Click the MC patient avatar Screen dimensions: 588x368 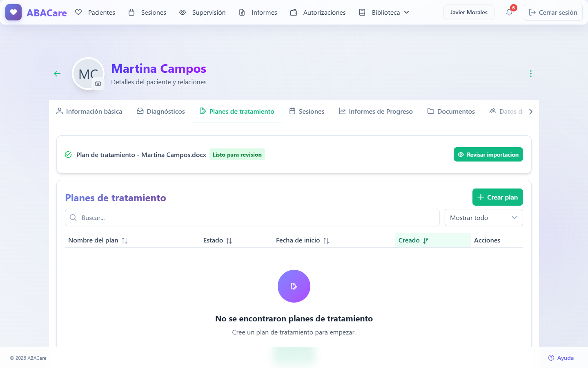(x=88, y=74)
